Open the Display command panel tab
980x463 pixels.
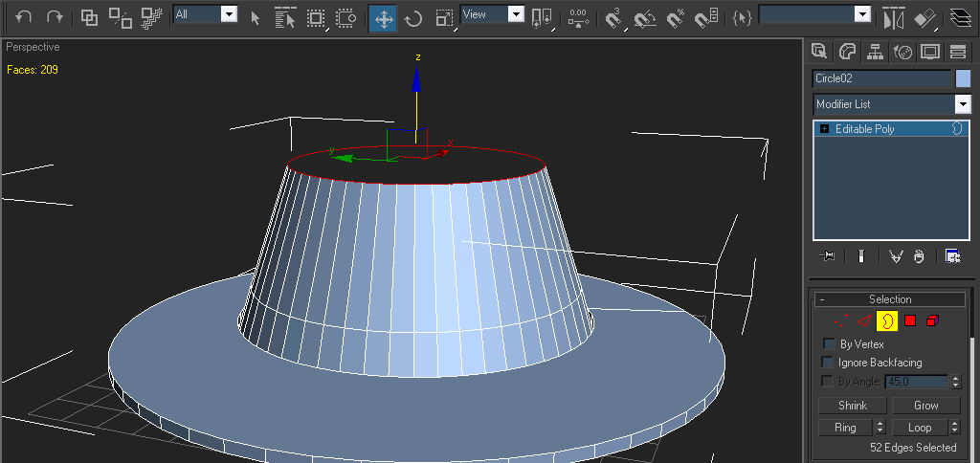[930, 52]
